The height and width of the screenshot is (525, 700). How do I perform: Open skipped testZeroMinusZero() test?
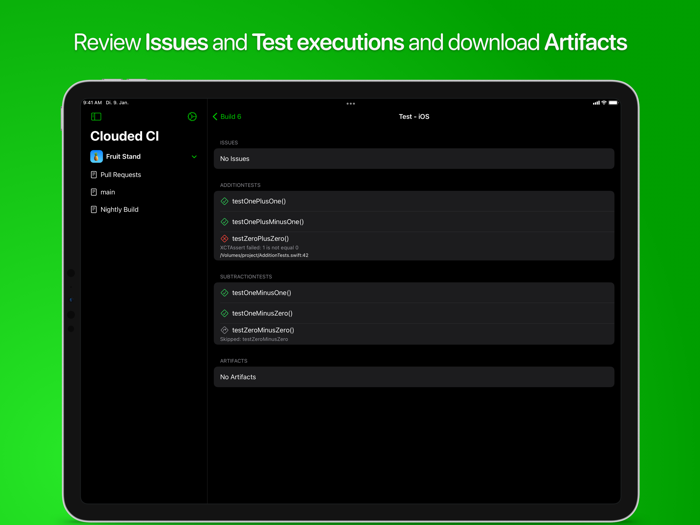coord(414,334)
